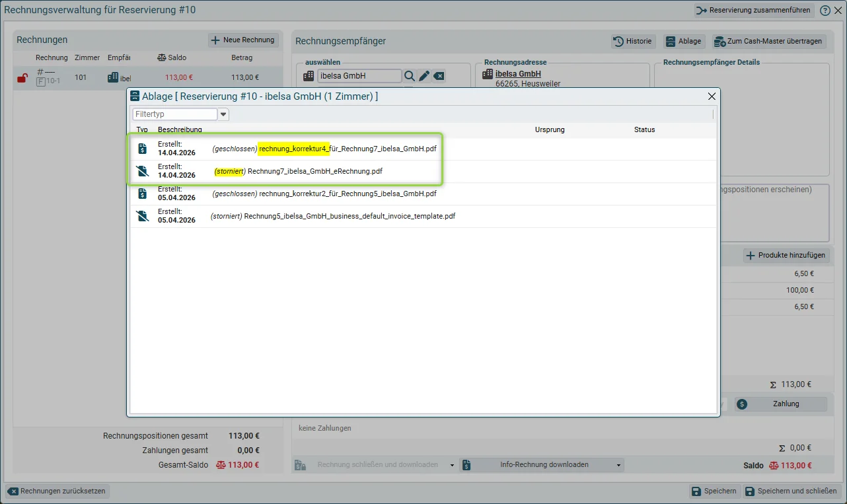Create a new invoice with Neue Rechnung
The height and width of the screenshot is (504, 847).
point(243,40)
